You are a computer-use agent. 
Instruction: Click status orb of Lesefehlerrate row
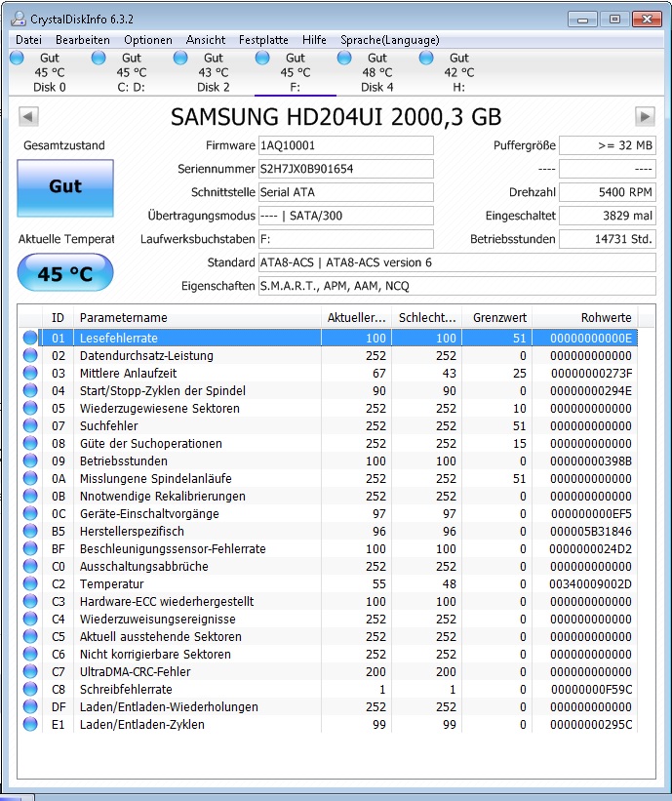pos(30,339)
